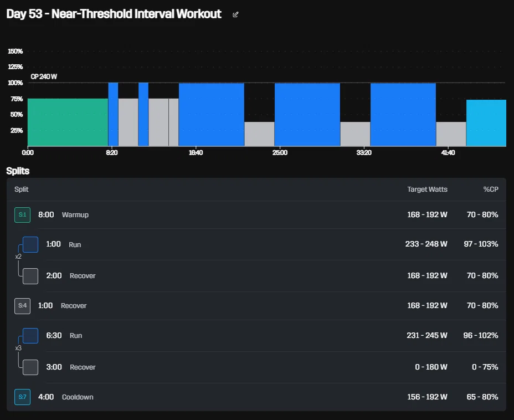Viewport: 514px width, 420px height.
Task: Click the '8:00' warmup duration
Action: click(46, 215)
